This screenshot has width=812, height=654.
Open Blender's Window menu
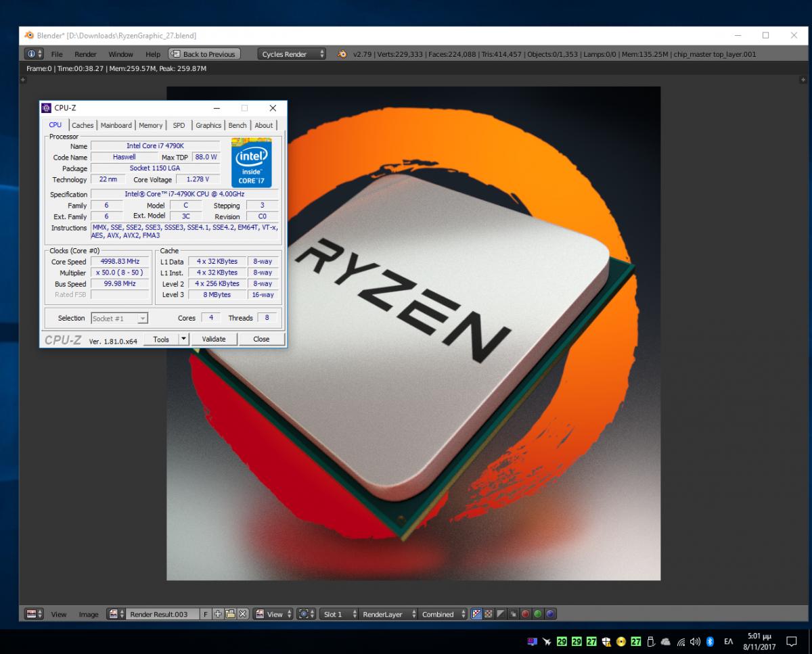click(x=120, y=54)
